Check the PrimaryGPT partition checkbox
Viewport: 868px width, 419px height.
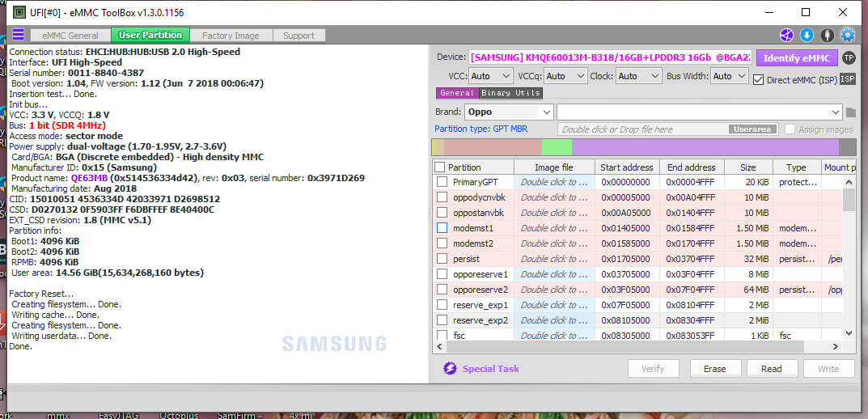point(442,181)
